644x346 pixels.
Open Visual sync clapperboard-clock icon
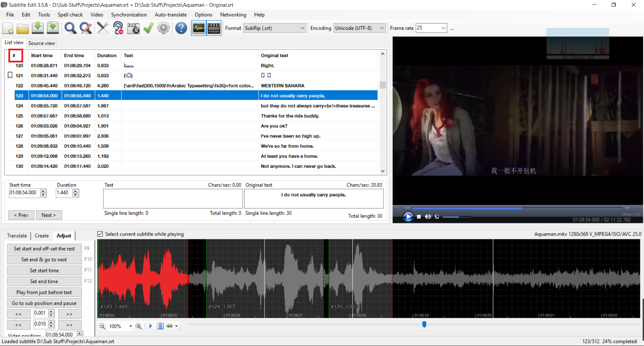coord(133,28)
